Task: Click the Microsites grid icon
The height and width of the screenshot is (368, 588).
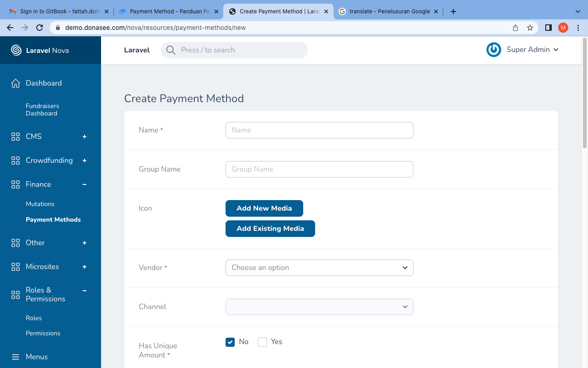Action: (16, 266)
